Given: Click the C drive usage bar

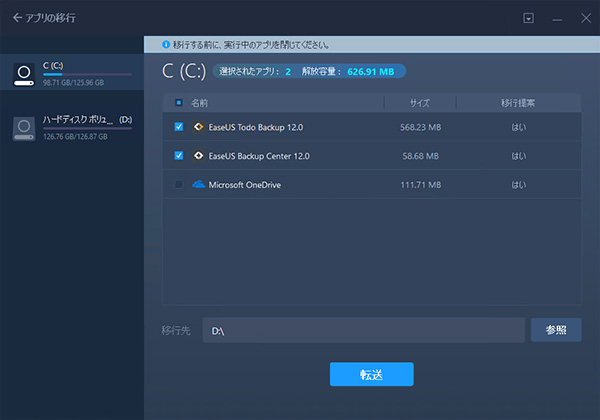Looking at the screenshot, I should click(87, 74).
